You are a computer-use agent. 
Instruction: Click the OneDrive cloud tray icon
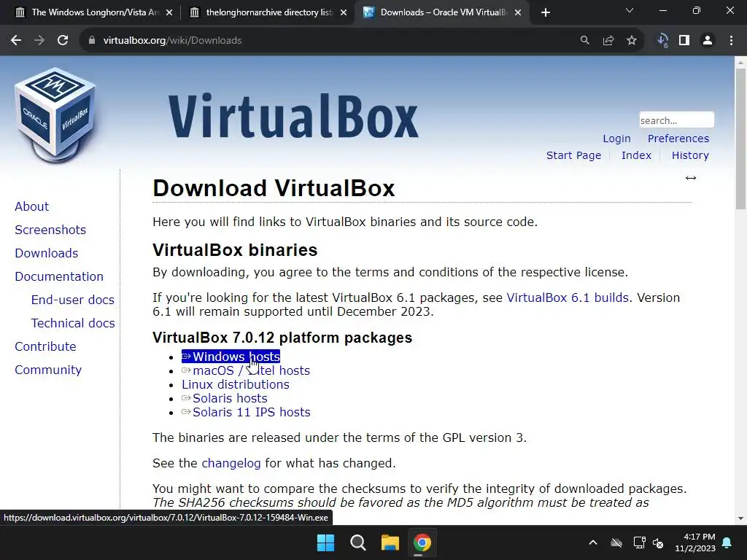(x=616, y=542)
